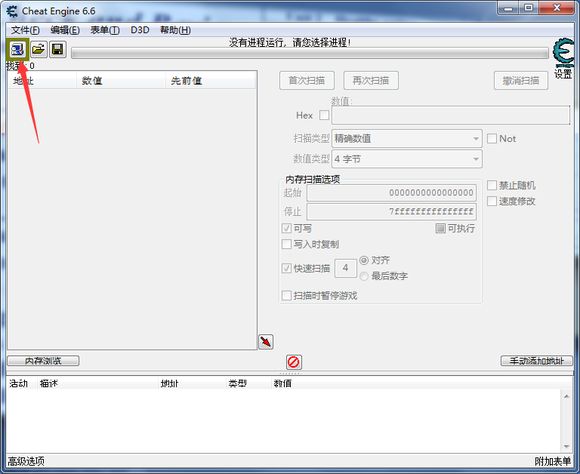The width and height of the screenshot is (580, 474).
Task: Maximize the Cheat Engine window
Action: tap(529, 8)
